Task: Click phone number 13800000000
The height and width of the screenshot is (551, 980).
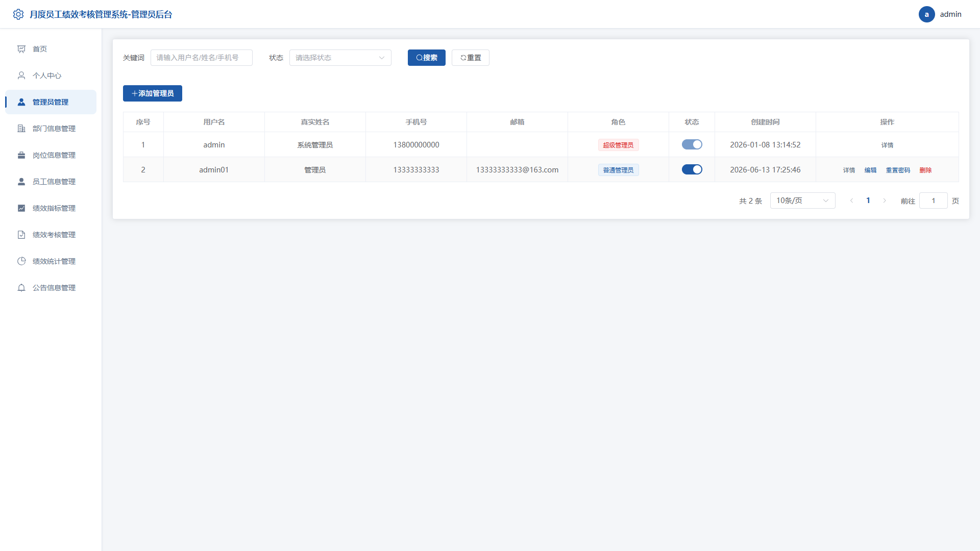Action: [416, 144]
